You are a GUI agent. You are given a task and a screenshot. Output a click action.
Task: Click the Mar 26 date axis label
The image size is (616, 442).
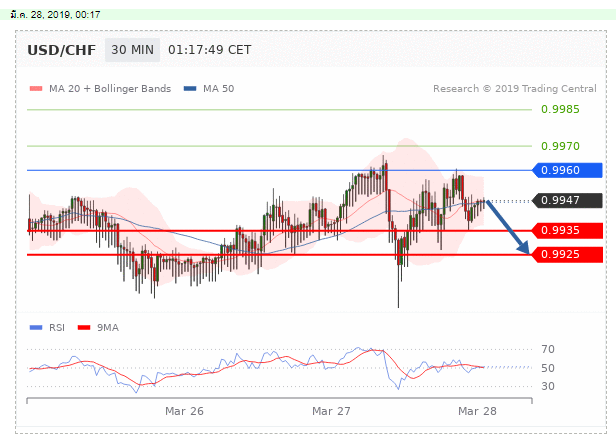(x=184, y=411)
